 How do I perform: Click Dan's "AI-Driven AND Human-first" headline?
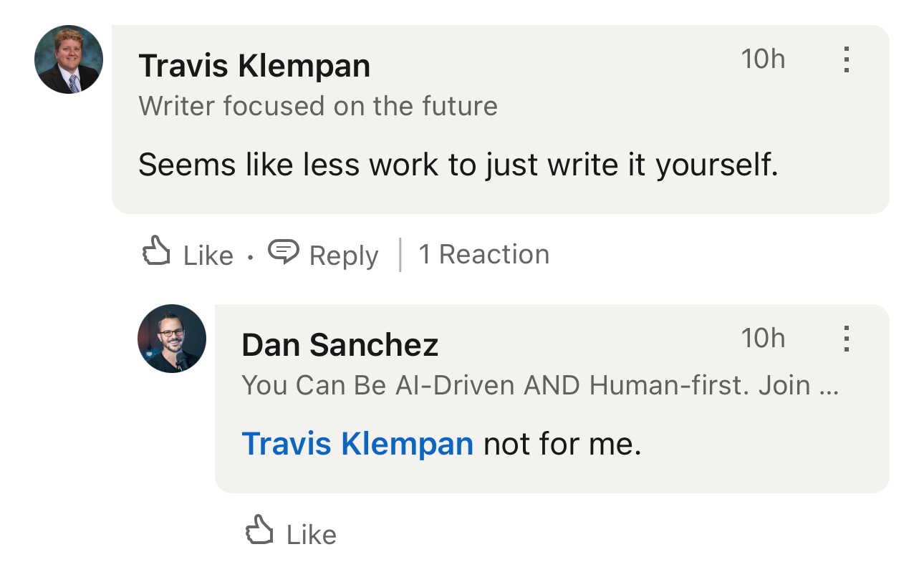tap(539, 386)
